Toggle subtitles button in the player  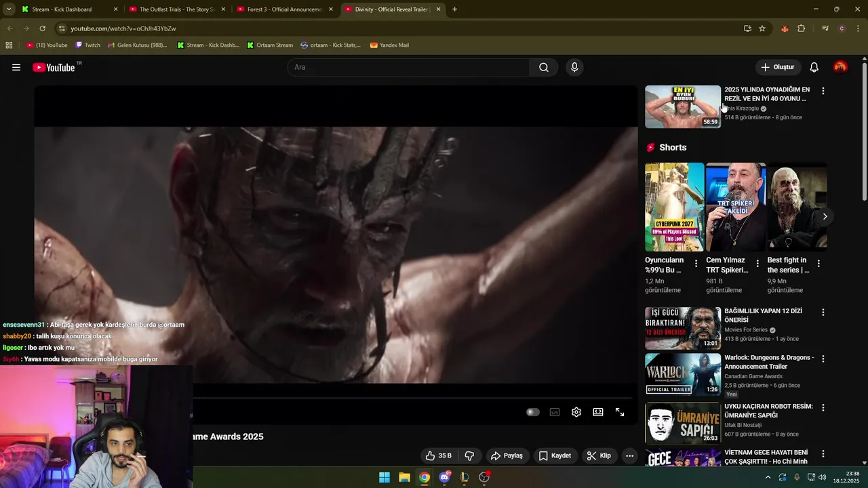(x=555, y=412)
